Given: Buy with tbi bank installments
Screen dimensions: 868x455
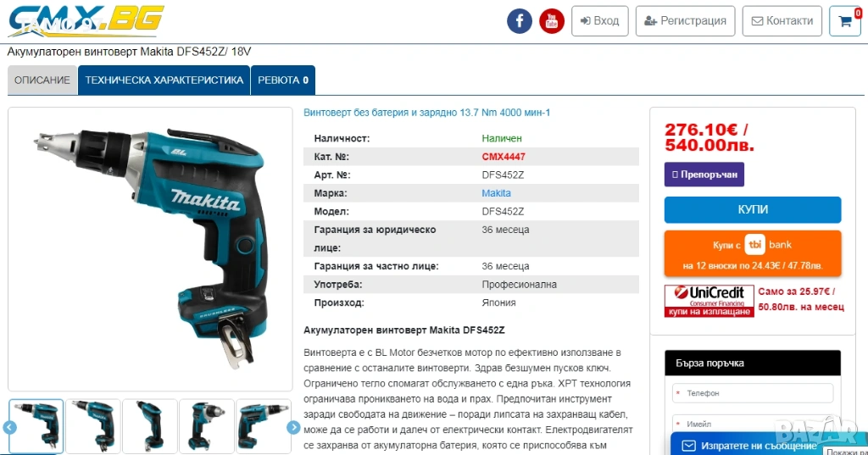Looking at the screenshot, I should click(x=753, y=253).
